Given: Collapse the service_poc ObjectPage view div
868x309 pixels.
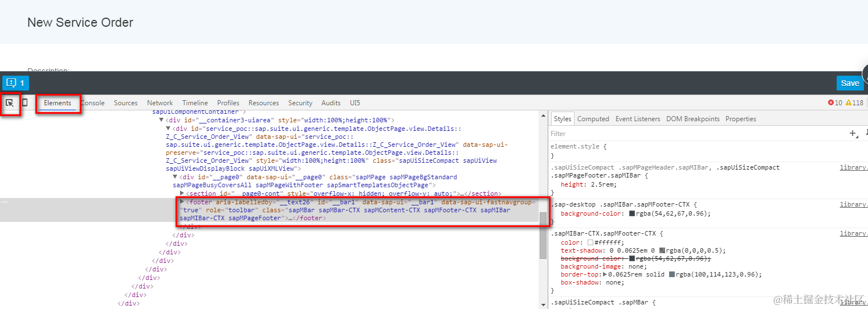Looking at the screenshot, I should pos(168,129).
